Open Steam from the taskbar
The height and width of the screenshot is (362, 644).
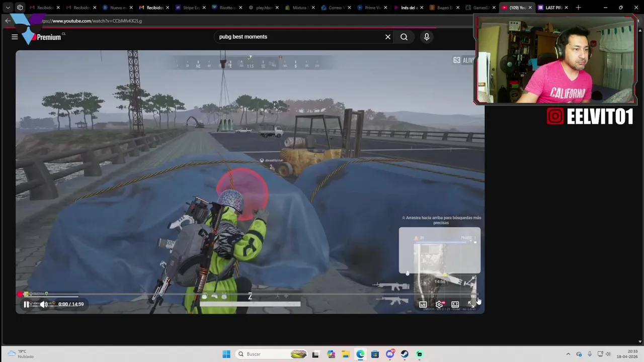point(405,354)
